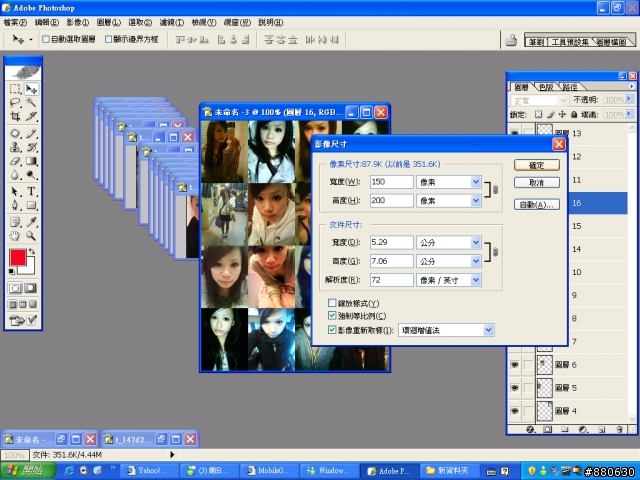Open the Layer menu

point(108,22)
